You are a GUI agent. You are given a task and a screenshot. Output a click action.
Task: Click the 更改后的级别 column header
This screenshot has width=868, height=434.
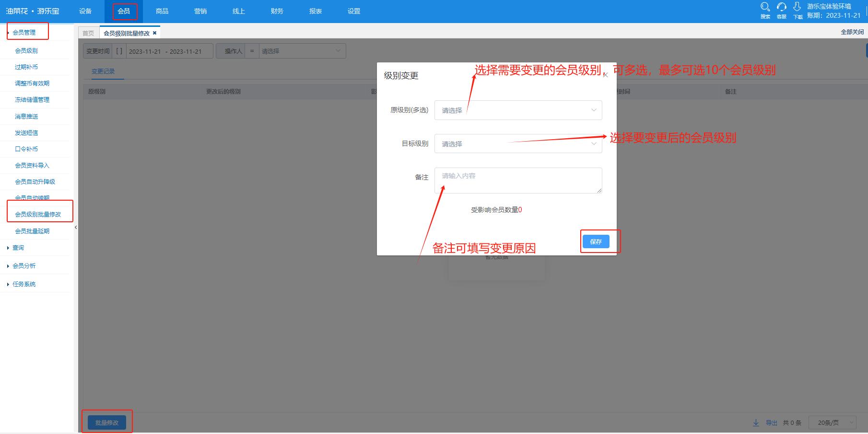point(223,91)
